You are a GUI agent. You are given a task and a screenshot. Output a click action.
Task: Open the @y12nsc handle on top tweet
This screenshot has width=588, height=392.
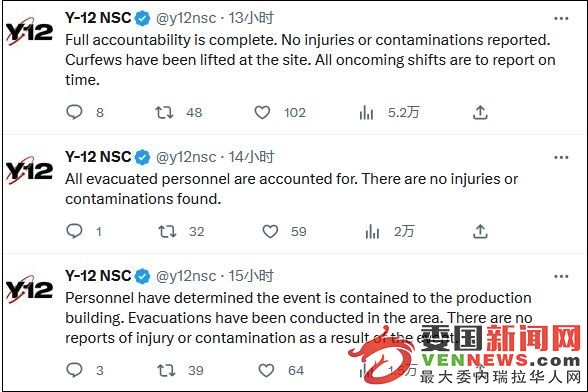(186, 18)
